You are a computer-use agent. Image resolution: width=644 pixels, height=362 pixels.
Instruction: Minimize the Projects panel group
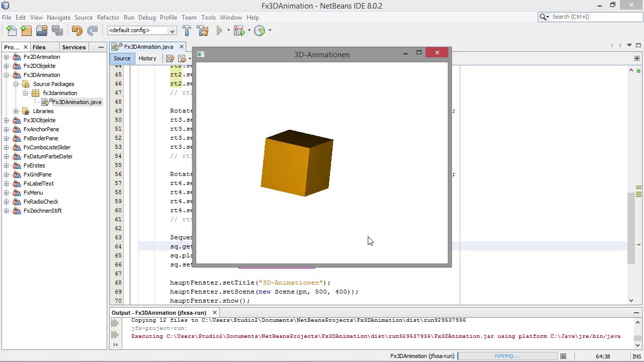[x=101, y=47]
